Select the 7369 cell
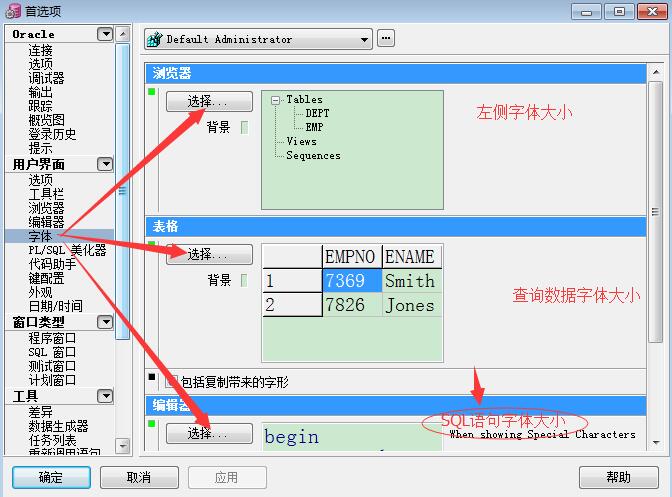This screenshot has width=672, height=497. (352, 281)
